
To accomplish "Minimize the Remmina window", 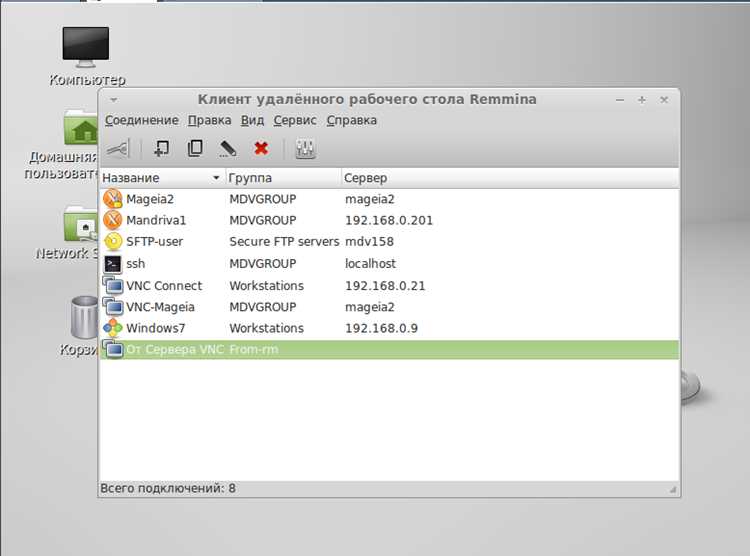I will tap(620, 100).
